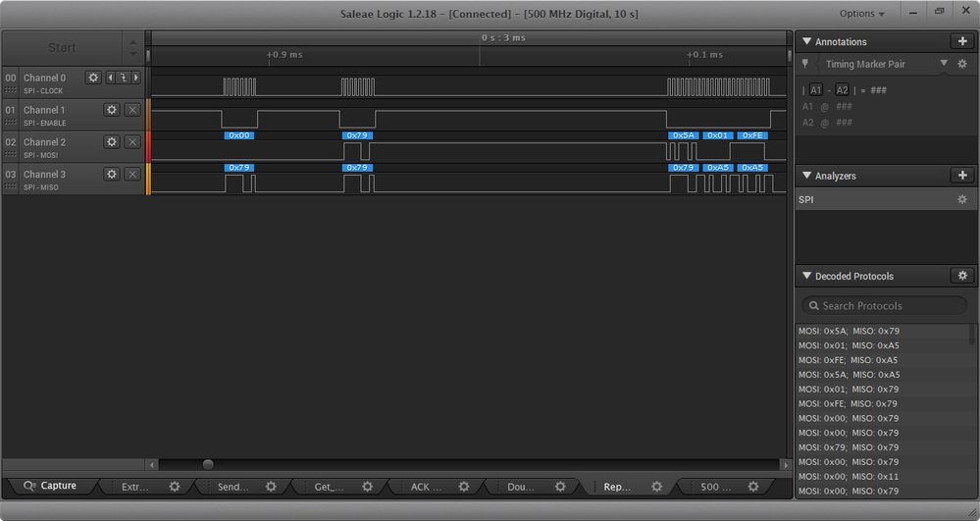The image size is (980, 521).
Task: Remove Channel 2 with X button
Action: (x=131, y=142)
